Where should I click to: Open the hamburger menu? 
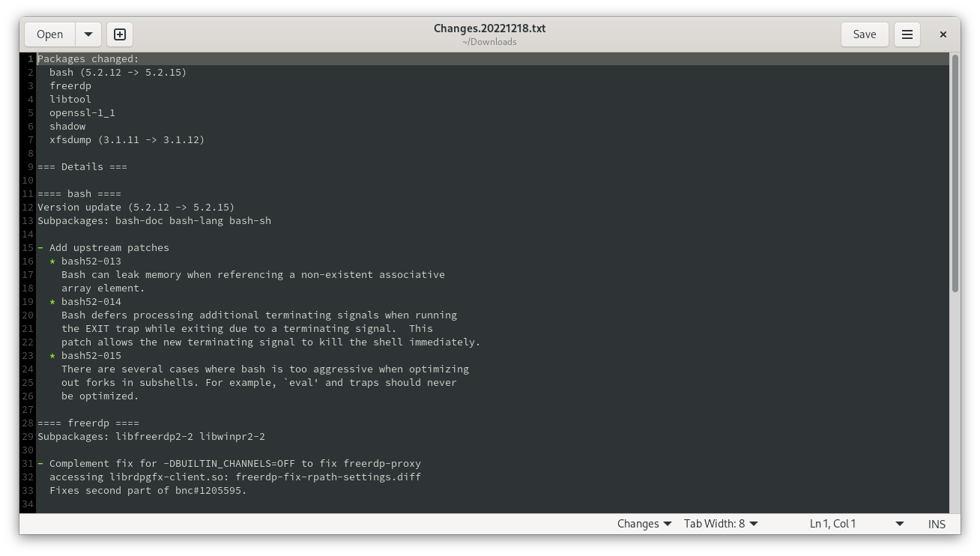click(x=907, y=34)
